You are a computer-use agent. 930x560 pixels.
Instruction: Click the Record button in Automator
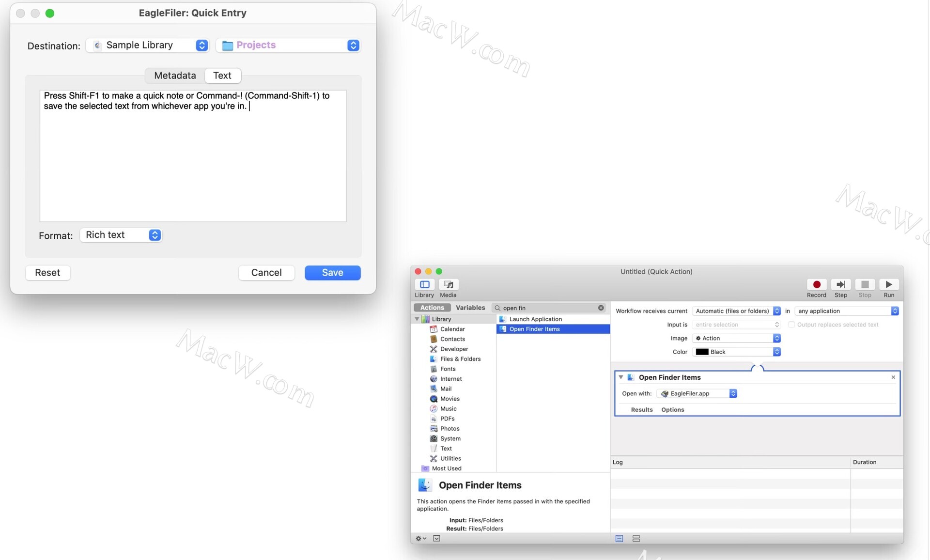(x=816, y=285)
